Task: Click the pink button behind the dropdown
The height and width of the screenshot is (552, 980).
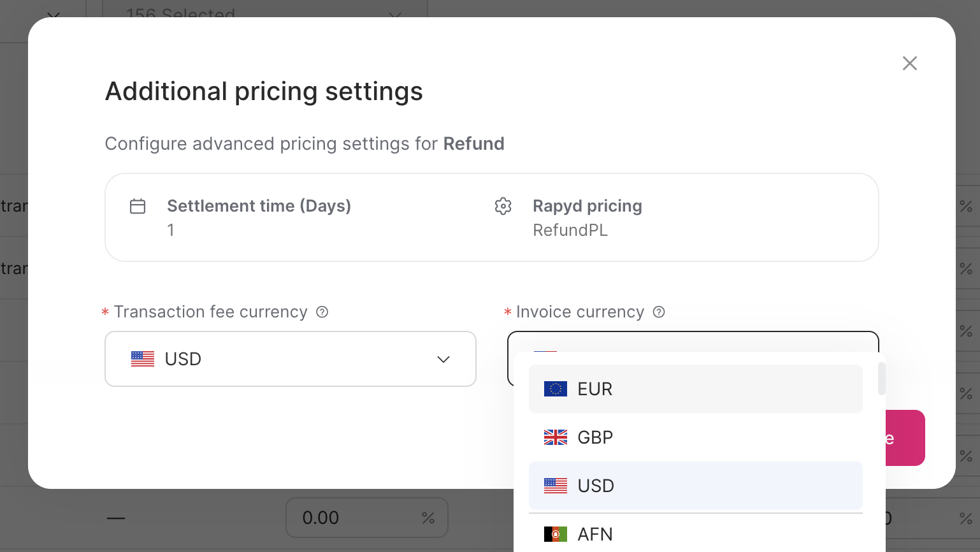Action: pyautogui.click(x=905, y=438)
